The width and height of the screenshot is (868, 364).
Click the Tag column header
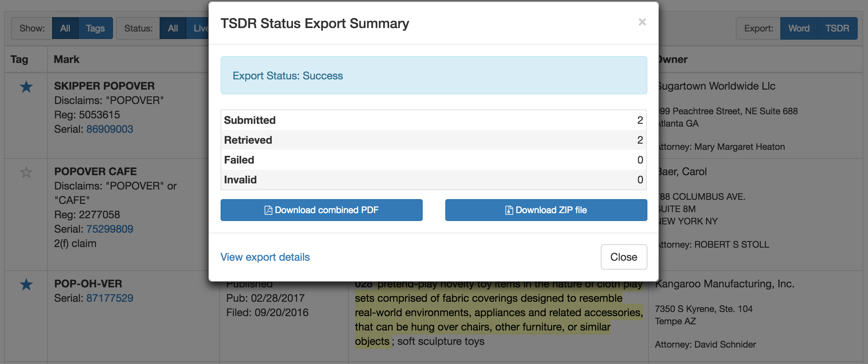click(19, 60)
